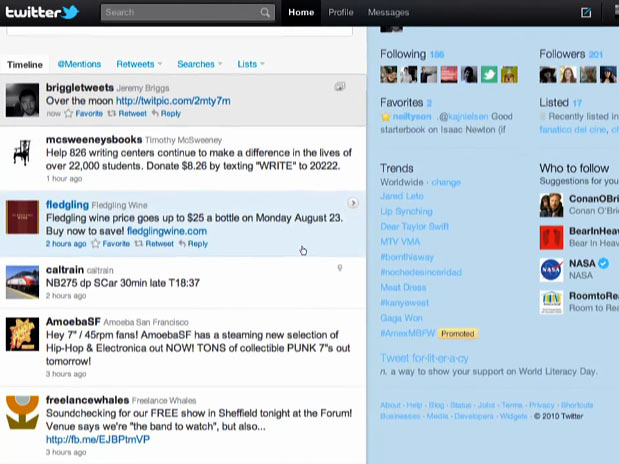Viewport: 619px width, 464px height.
Task: Switch to the @Mentions tab
Action: [x=78, y=64]
